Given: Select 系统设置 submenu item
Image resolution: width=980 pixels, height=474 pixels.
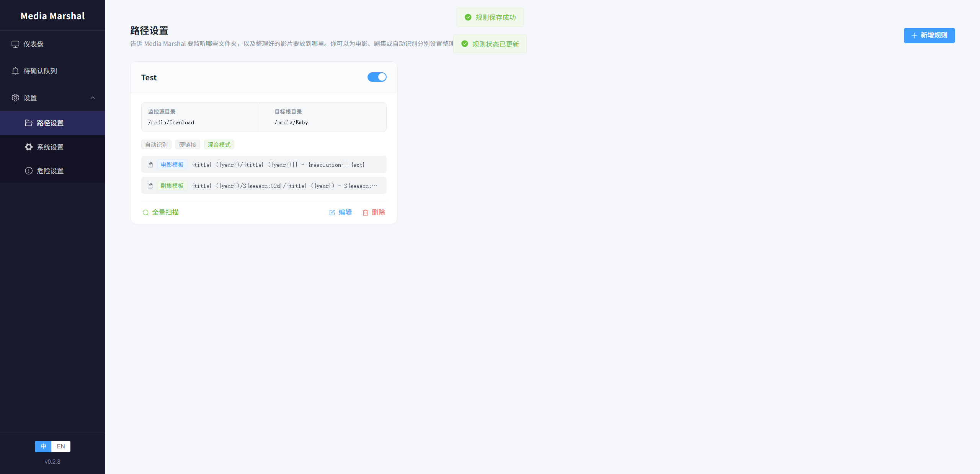Looking at the screenshot, I should 52,147.
